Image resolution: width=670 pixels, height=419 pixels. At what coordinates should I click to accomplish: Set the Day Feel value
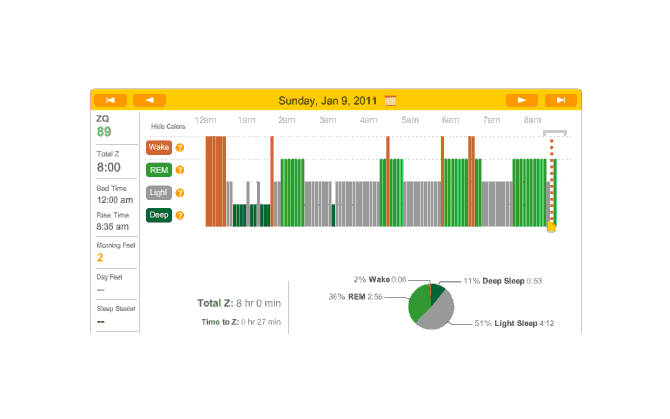pyautogui.click(x=100, y=289)
